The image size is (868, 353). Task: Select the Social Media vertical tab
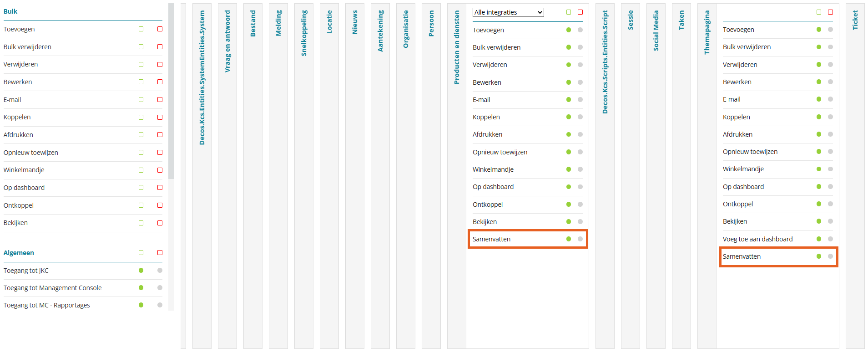656,31
